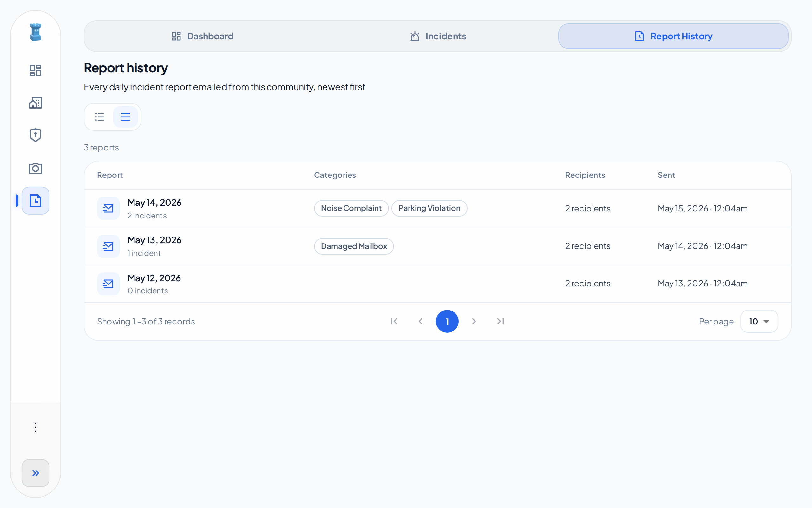This screenshot has width=812, height=508.
Task: Go to previous page of records
Action: (x=420, y=322)
